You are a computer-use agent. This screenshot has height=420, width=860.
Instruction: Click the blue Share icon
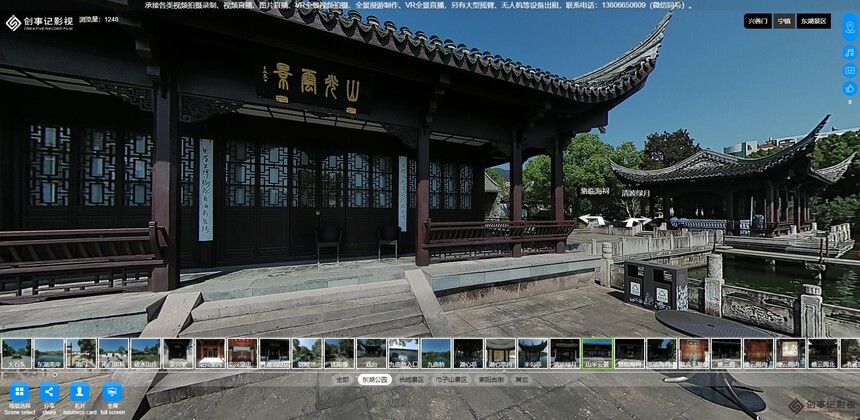[49, 392]
